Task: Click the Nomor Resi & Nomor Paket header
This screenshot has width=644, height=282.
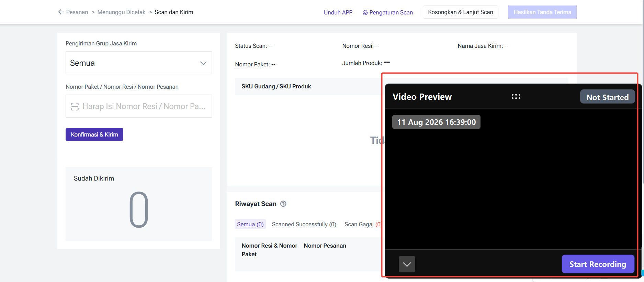Action: click(x=269, y=250)
